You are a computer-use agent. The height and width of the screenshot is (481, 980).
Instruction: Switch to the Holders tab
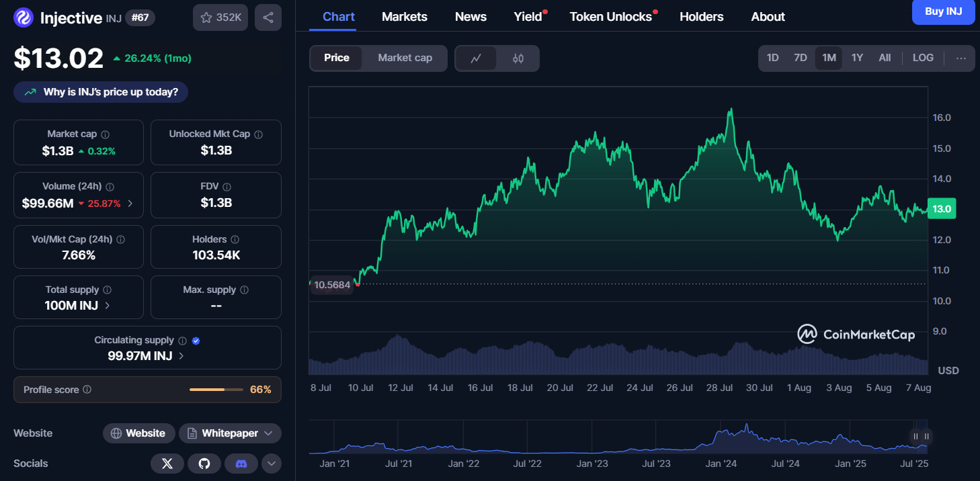click(701, 17)
